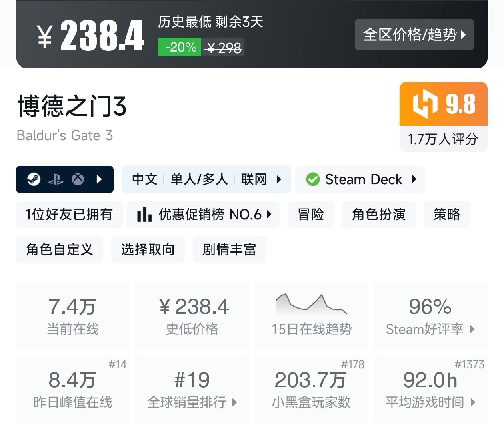Tap 单人/多人 mode label
Viewport: 504px width, 430px height.
199,179
